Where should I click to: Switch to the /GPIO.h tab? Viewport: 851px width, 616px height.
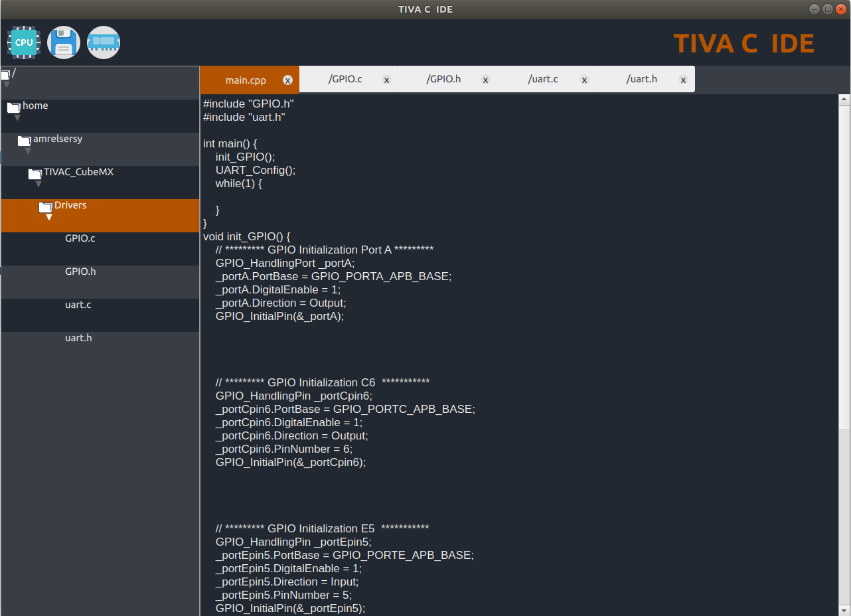443,78
